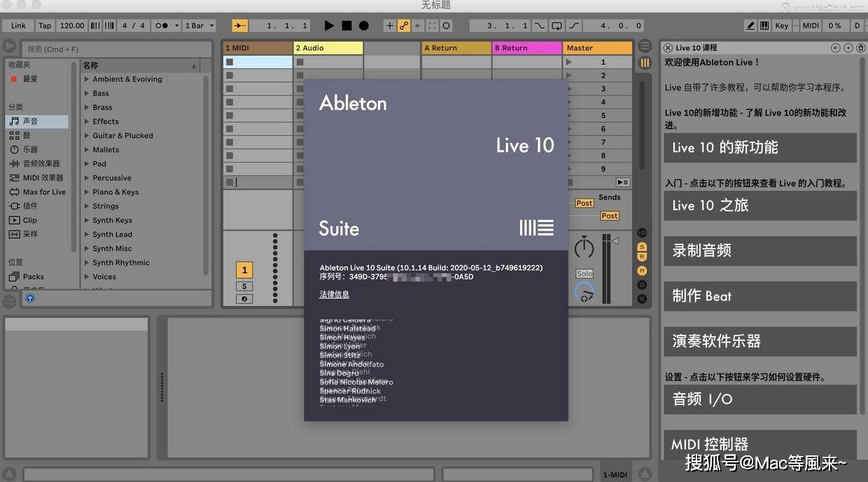Click the browser search field

point(116,49)
